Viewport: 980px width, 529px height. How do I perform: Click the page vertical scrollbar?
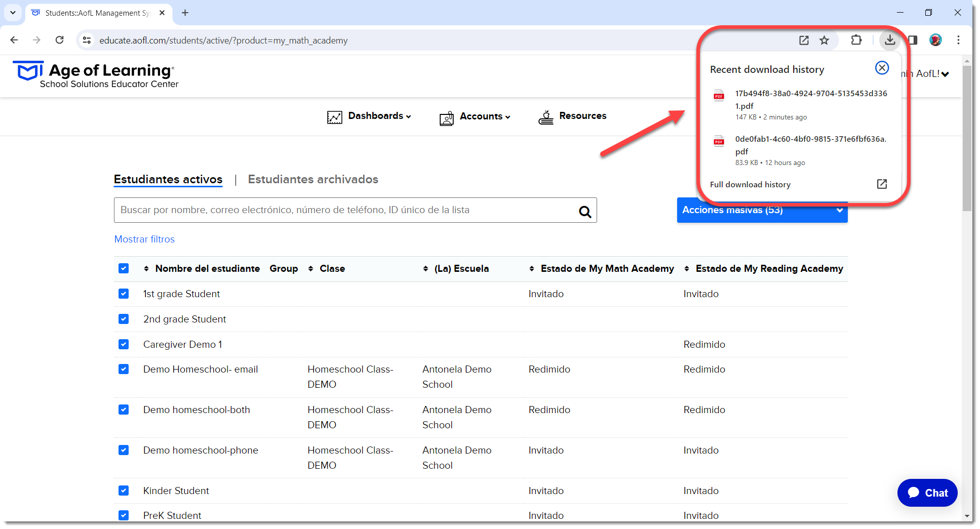[967, 138]
